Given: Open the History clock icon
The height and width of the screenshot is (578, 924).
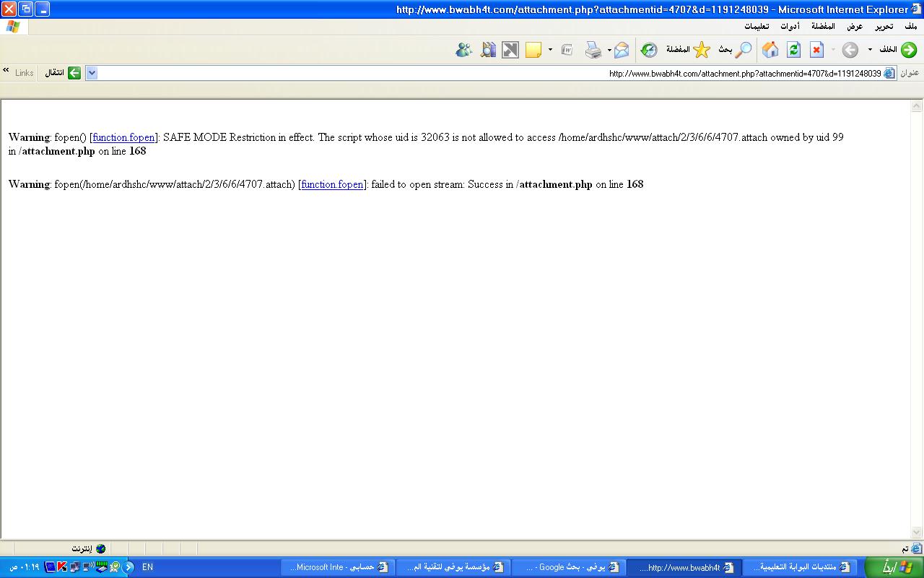Looking at the screenshot, I should (x=649, y=50).
